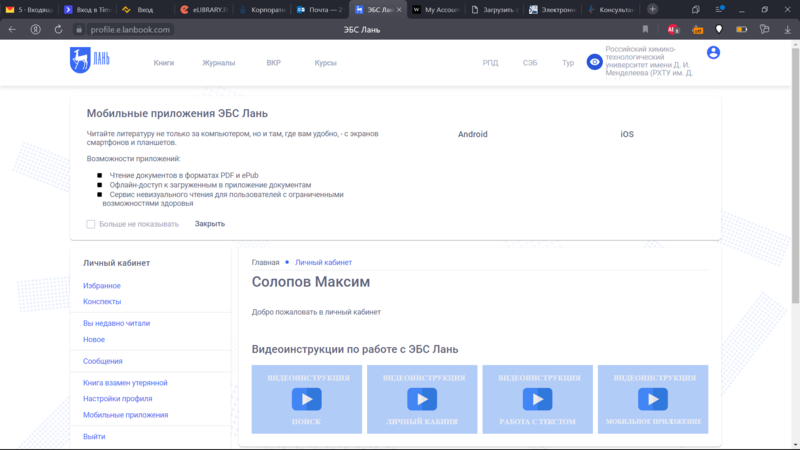Click the location pin extension icon

point(719,30)
